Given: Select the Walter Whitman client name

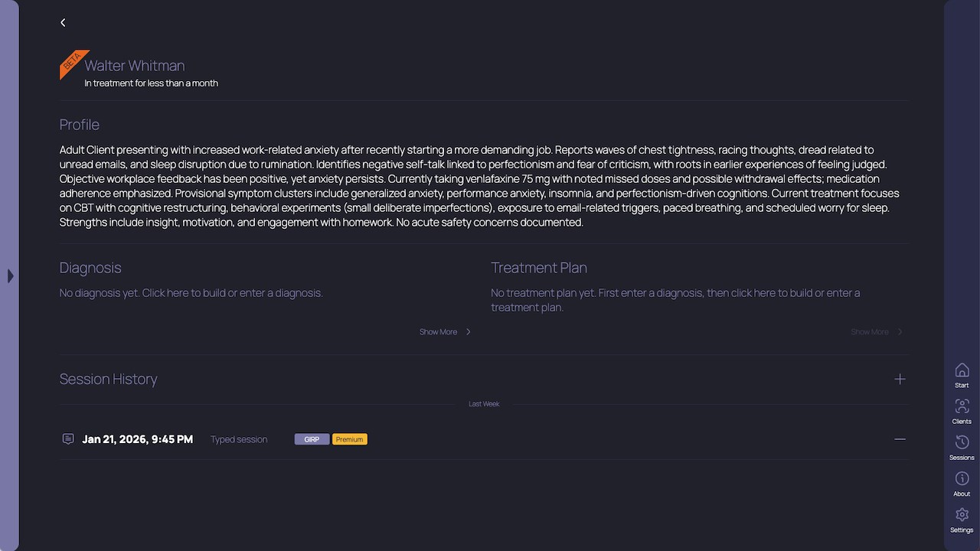Looking at the screenshot, I should (x=135, y=66).
